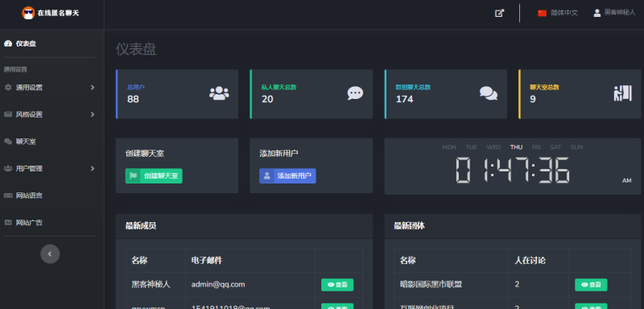Go to 仪表盘 in the sidebar
The image size is (644, 309).
pos(20,43)
